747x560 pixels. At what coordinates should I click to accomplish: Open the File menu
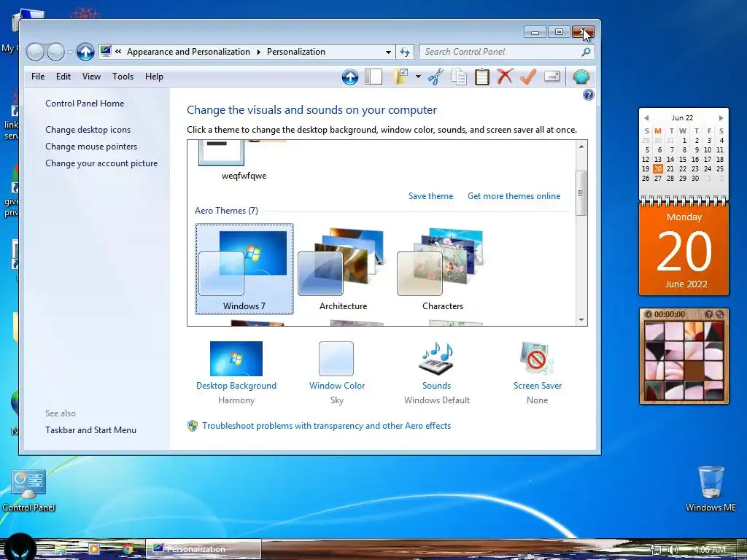(x=38, y=76)
